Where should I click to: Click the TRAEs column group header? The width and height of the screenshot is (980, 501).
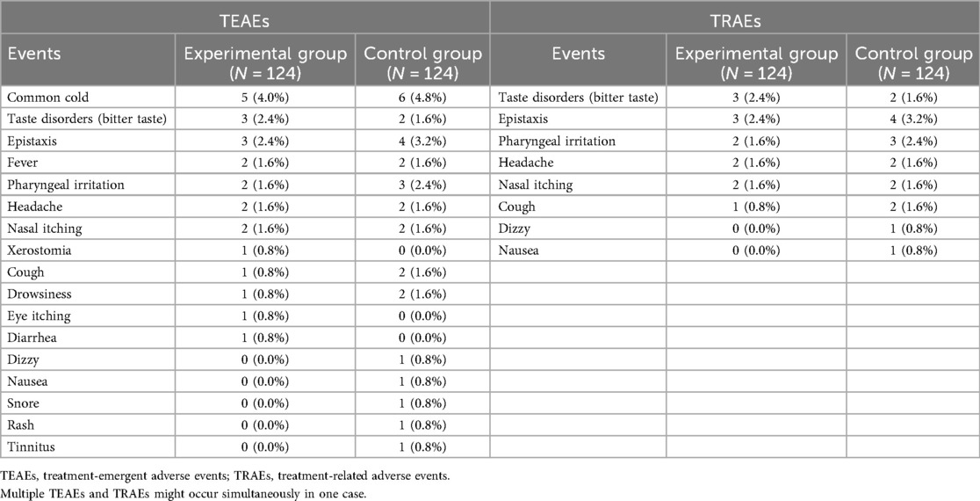[x=734, y=16]
